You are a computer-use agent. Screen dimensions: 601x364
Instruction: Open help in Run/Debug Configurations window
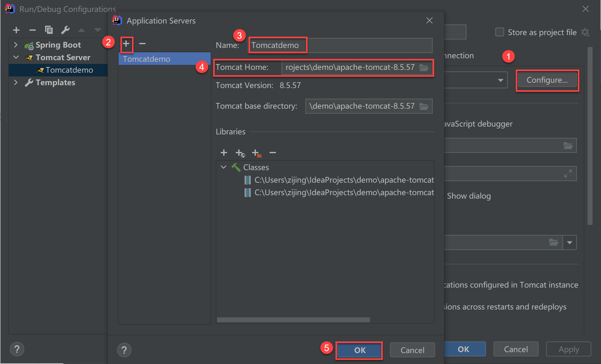pos(17,349)
